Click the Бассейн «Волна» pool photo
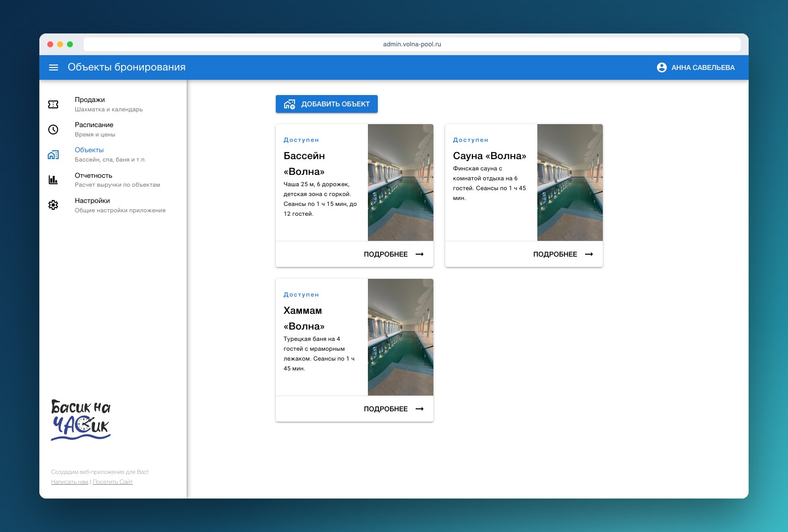The image size is (788, 532). (x=400, y=182)
